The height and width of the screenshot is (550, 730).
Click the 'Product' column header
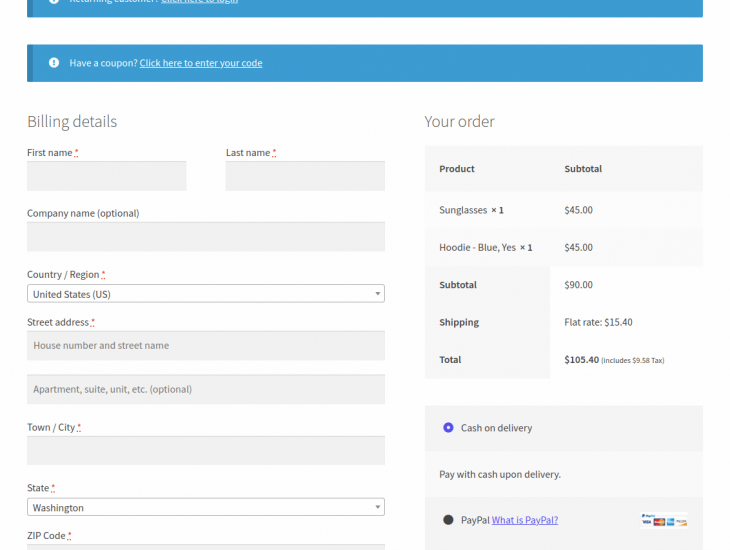457,169
